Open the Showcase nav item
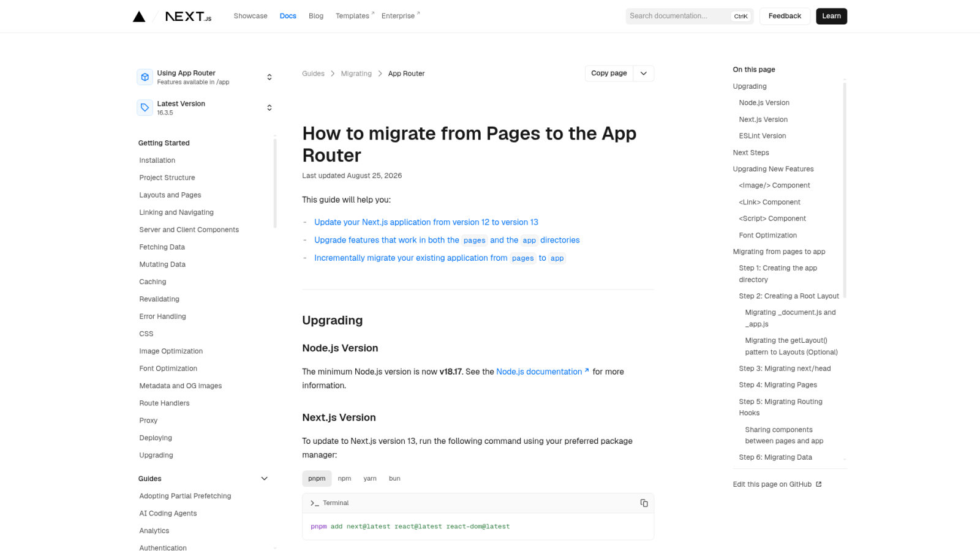The image size is (980, 551). (251, 16)
